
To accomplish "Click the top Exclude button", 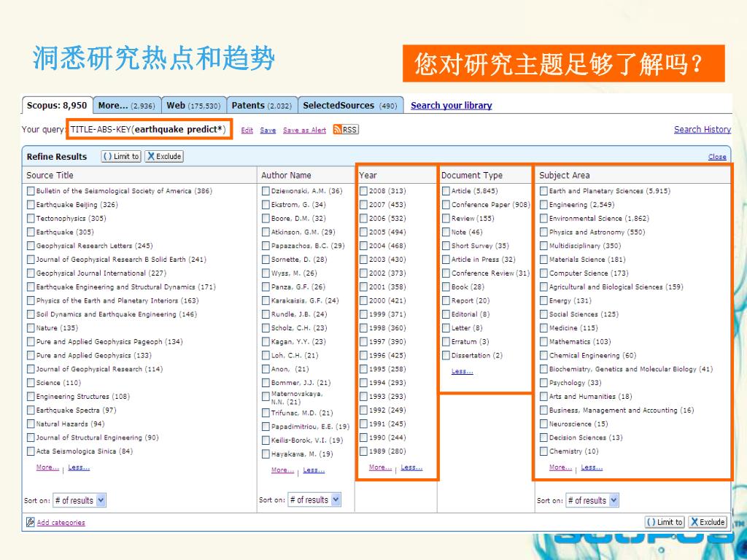I will tap(164, 156).
